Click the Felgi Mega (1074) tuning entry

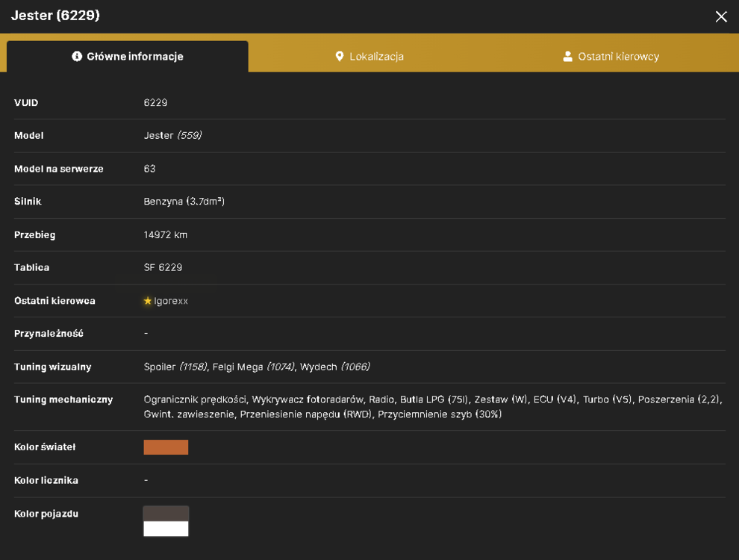[254, 367]
